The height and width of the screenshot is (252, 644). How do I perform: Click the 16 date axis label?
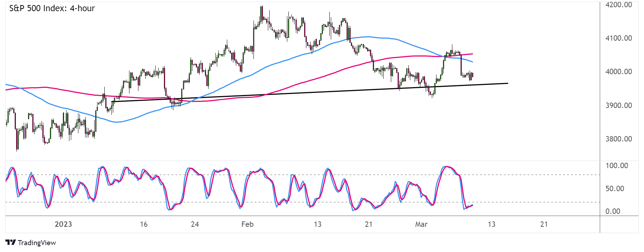[x=144, y=224]
